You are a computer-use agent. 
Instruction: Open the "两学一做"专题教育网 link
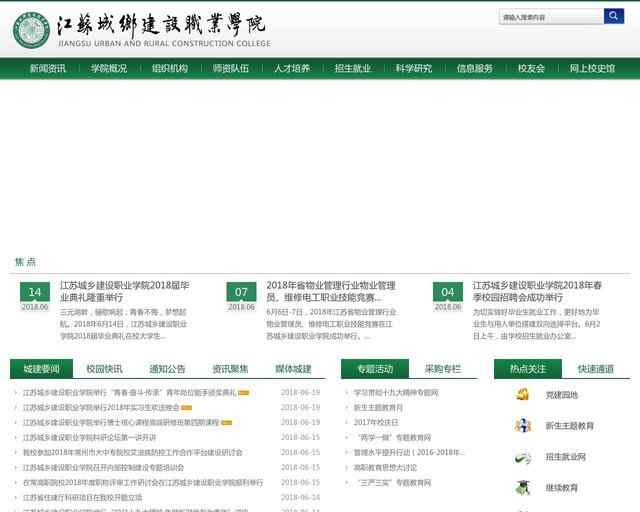394,437
